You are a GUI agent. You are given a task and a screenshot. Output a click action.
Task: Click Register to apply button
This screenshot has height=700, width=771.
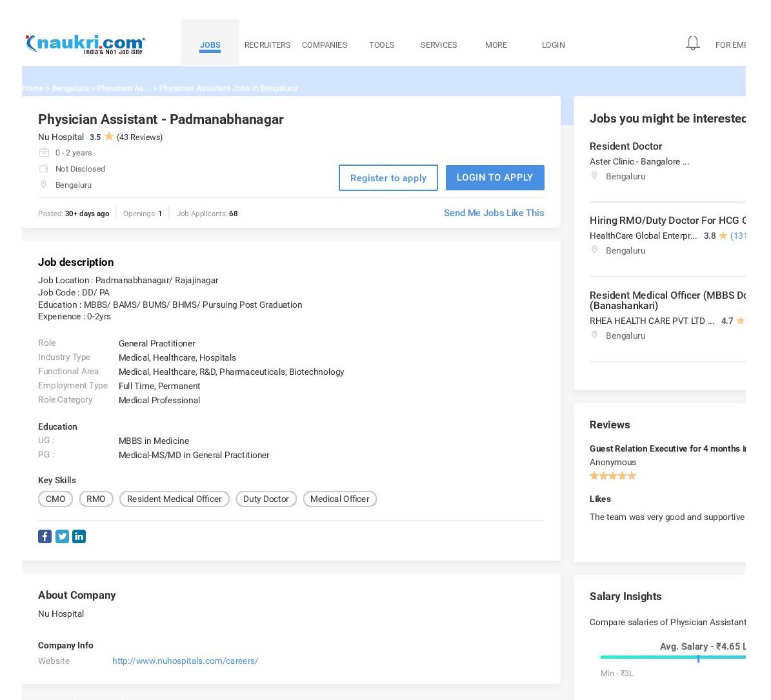coord(388,178)
